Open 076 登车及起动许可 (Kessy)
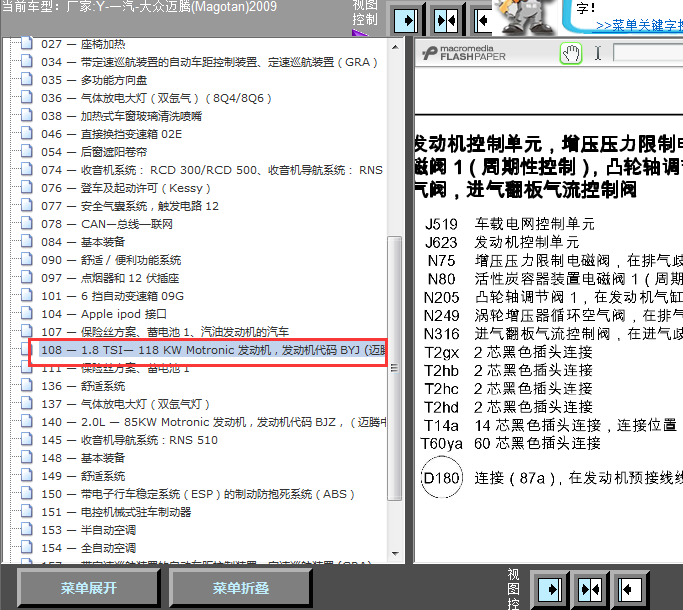 coord(126,188)
